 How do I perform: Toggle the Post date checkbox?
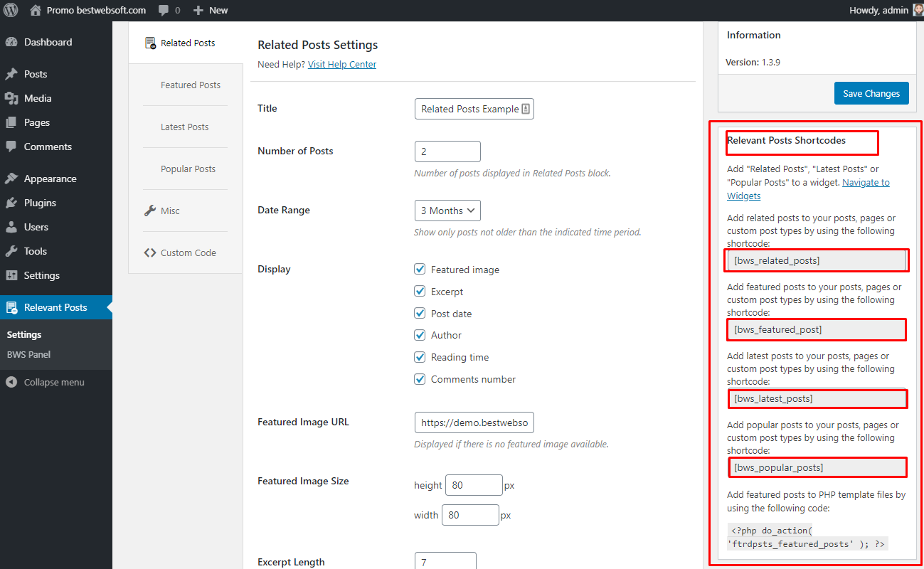[x=420, y=313]
